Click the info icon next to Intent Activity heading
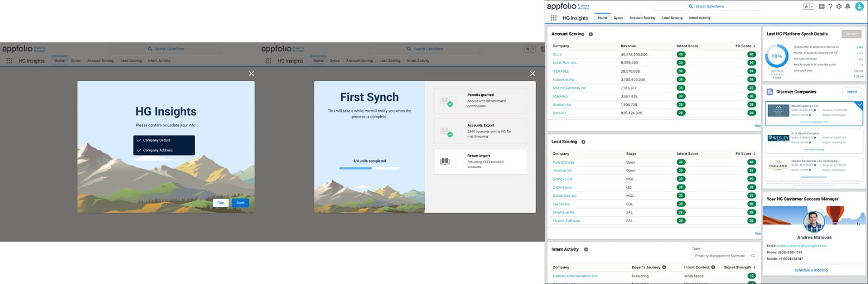This screenshot has width=868, height=284. click(586, 249)
